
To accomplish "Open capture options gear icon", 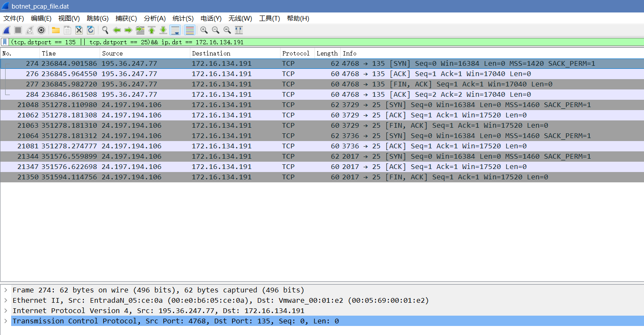I will click(x=41, y=30).
